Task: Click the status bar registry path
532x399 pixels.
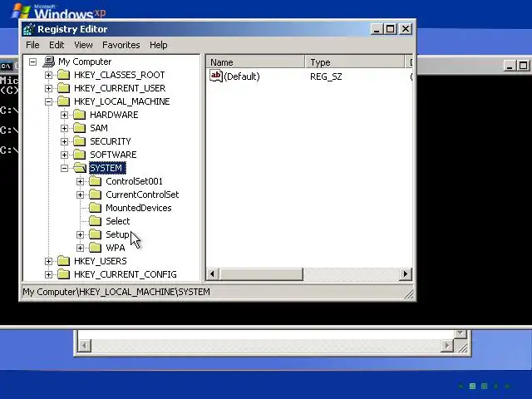Action: 116,292
